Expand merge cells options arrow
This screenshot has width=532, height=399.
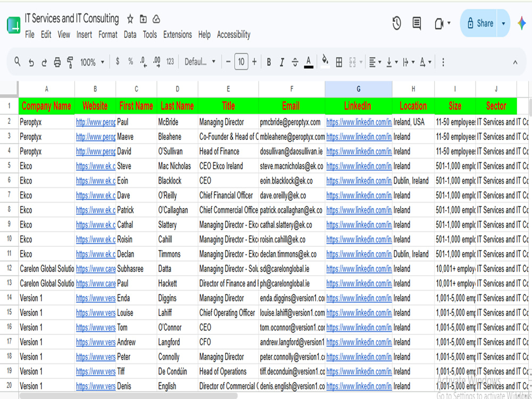click(x=361, y=62)
